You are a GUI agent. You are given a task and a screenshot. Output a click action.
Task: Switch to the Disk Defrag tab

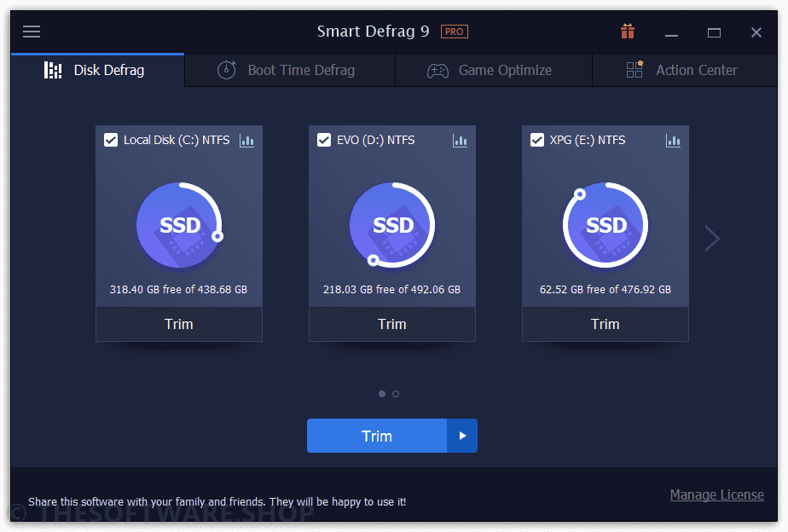(97, 70)
